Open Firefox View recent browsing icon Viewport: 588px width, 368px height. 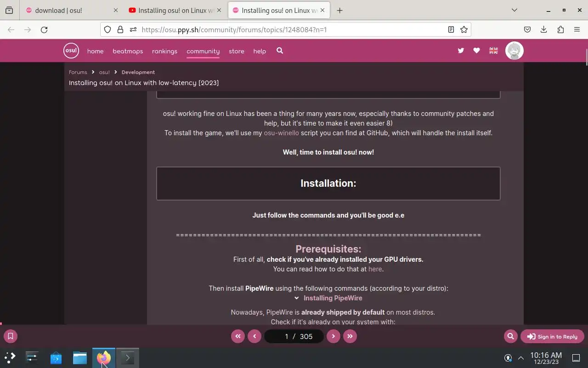pyautogui.click(x=9, y=10)
